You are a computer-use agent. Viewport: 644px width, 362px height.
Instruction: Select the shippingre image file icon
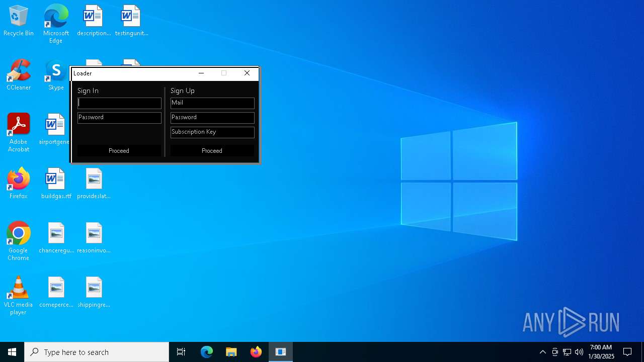tap(94, 293)
